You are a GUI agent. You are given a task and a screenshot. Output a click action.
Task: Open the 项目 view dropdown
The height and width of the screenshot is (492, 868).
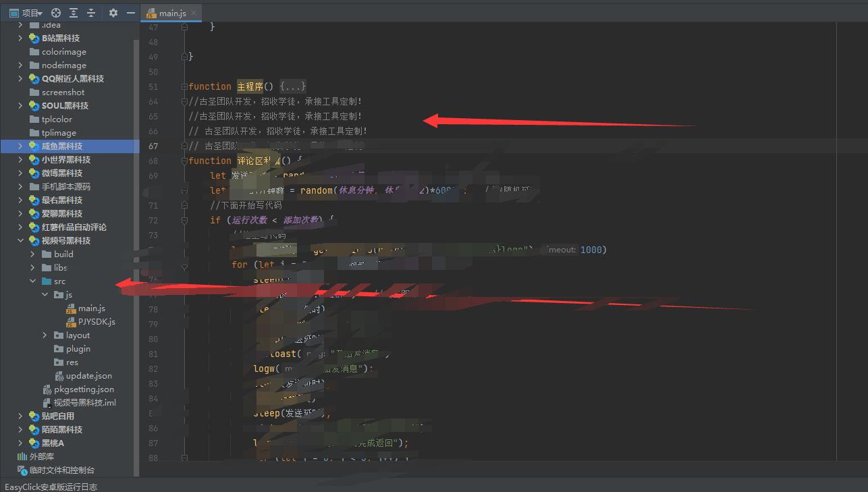tap(26, 13)
